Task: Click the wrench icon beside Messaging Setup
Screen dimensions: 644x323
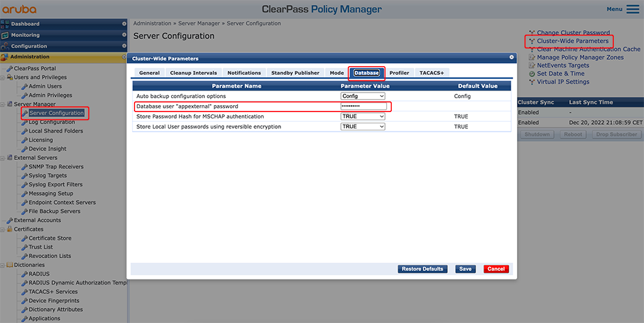Action: (25, 193)
